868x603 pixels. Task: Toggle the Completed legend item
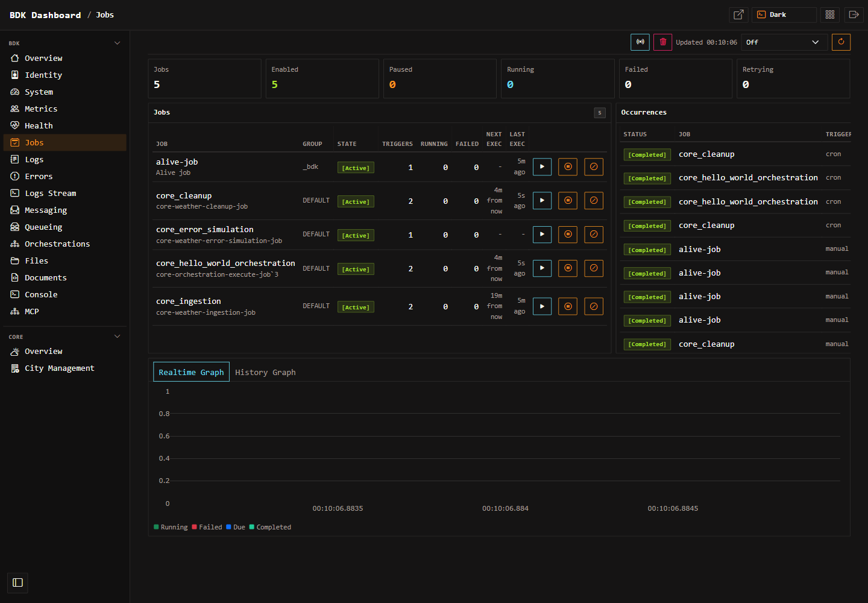270,527
